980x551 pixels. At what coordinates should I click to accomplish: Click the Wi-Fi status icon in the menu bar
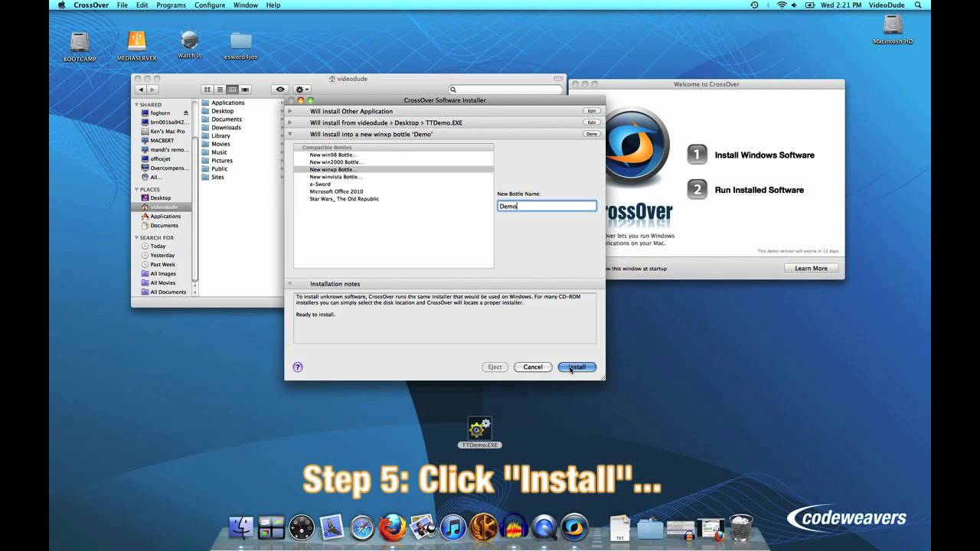(x=782, y=5)
